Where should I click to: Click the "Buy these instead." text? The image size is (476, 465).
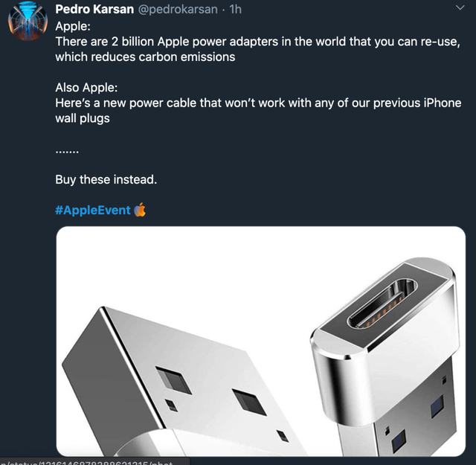[106, 179]
